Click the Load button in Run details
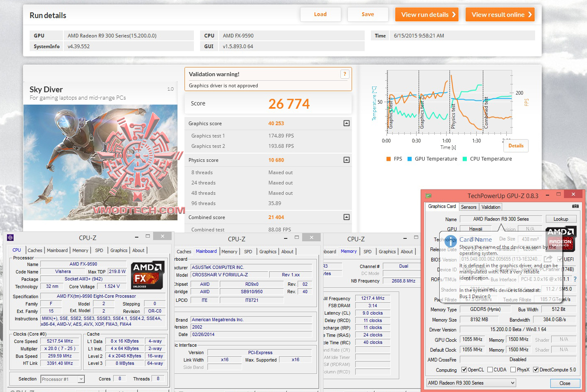Image resolution: width=587 pixels, height=392 pixels. pyautogui.click(x=320, y=14)
